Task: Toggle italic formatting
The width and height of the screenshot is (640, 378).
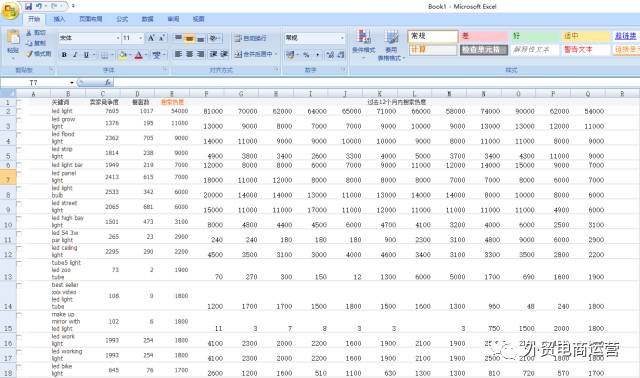Action: pyautogui.click(x=75, y=55)
